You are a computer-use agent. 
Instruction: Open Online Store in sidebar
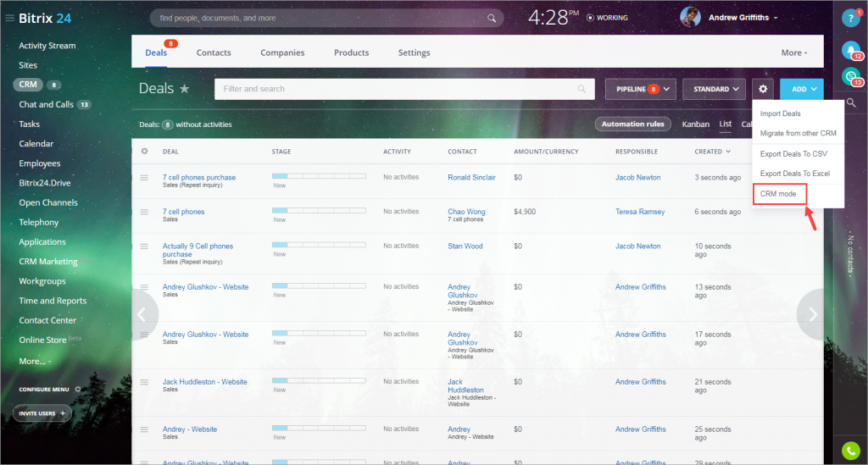pyautogui.click(x=42, y=340)
